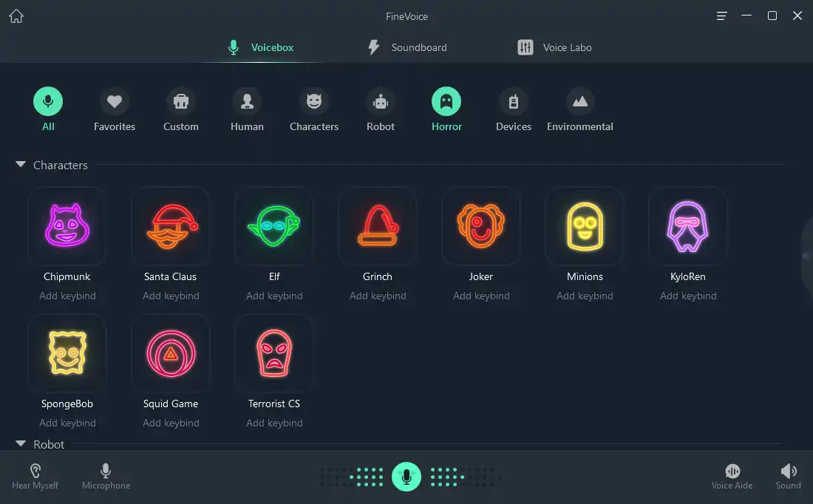This screenshot has width=813, height=504.
Task: Select the Horror category icon
Action: pos(446,101)
